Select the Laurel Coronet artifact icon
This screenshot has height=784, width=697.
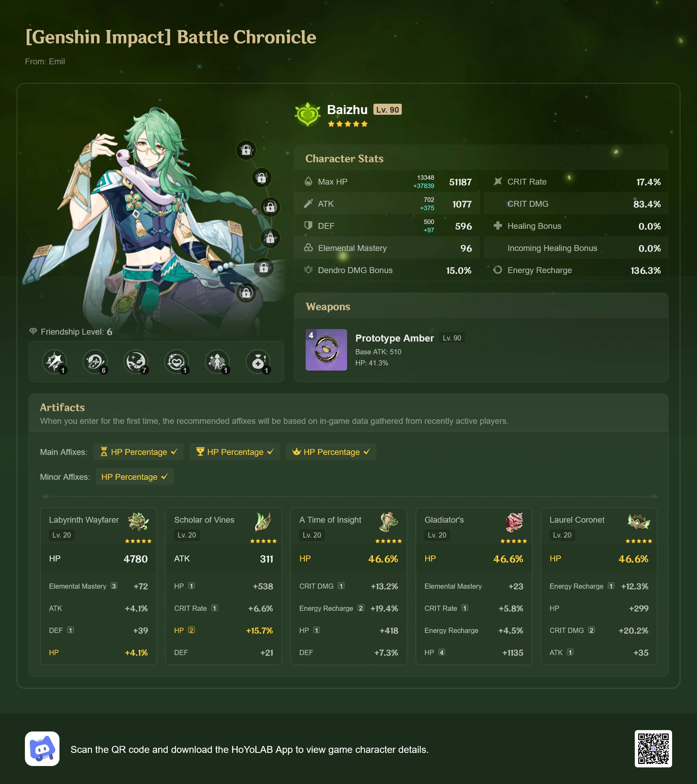pyautogui.click(x=639, y=522)
